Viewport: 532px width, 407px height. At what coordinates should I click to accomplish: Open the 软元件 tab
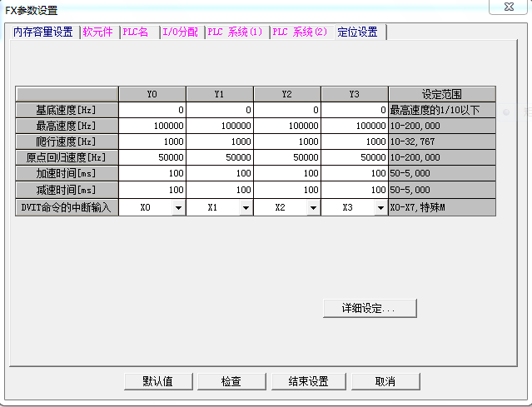[97, 32]
